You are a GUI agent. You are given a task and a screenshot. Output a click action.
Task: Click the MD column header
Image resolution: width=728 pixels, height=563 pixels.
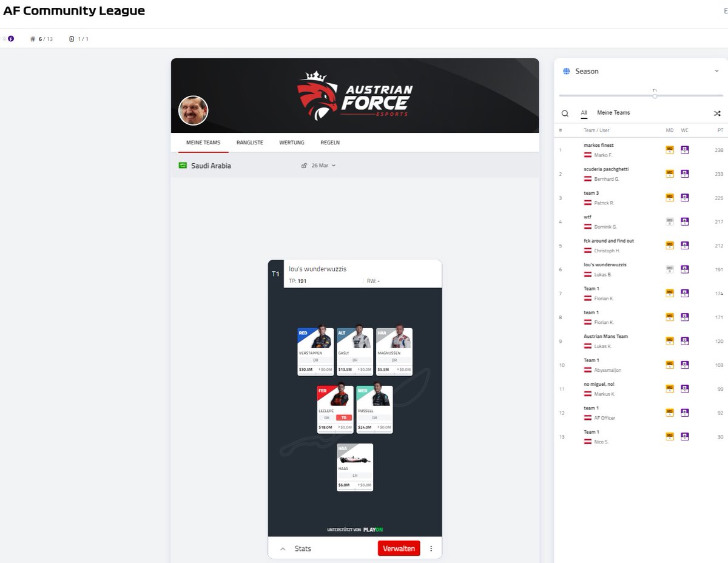tap(670, 130)
